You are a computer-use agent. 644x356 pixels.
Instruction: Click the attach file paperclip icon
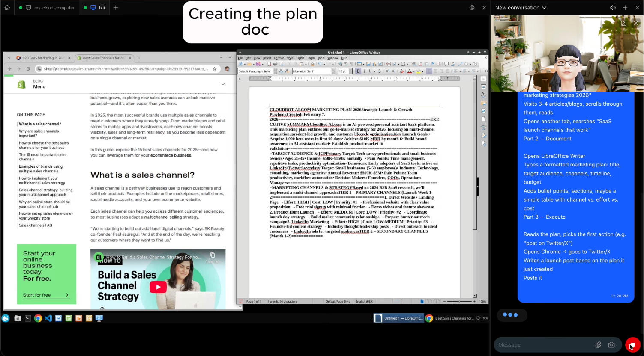point(598,345)
